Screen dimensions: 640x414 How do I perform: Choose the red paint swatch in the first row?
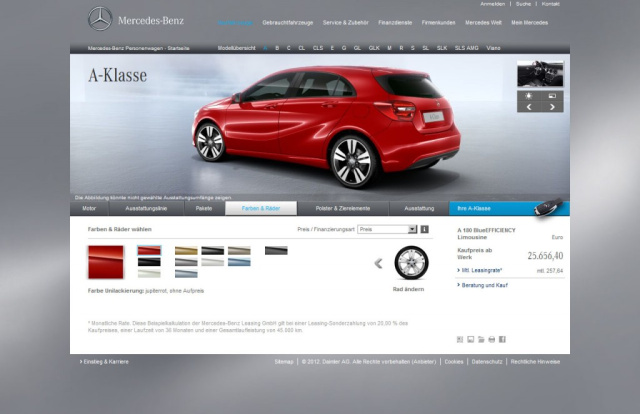click(149, 251)
